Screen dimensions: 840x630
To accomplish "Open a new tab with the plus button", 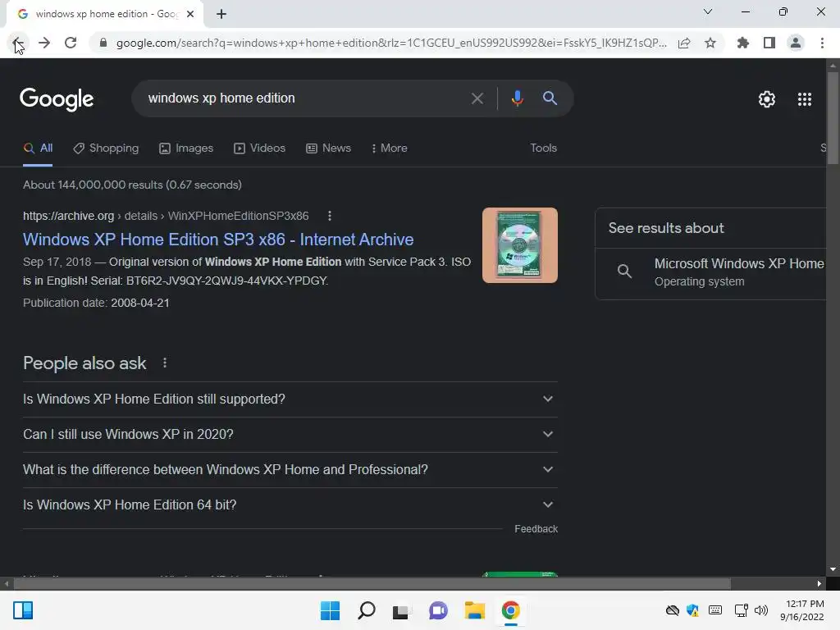I will tap(221, 14).
